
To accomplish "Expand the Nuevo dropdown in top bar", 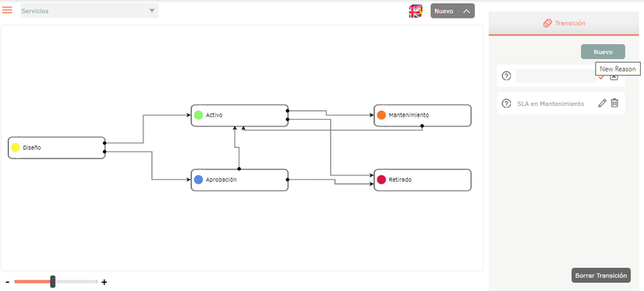I will click(452, 11).
